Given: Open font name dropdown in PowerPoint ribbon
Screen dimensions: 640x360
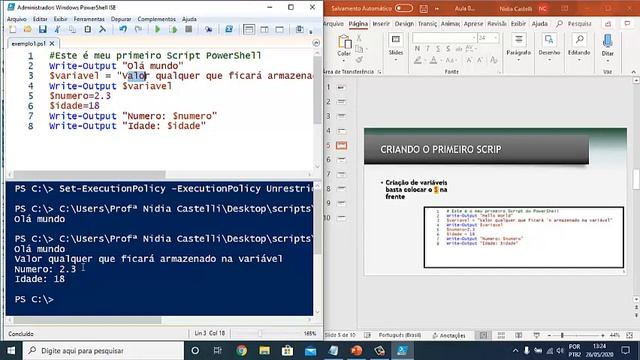Looking at the screenshot, I should coord(474,38).
